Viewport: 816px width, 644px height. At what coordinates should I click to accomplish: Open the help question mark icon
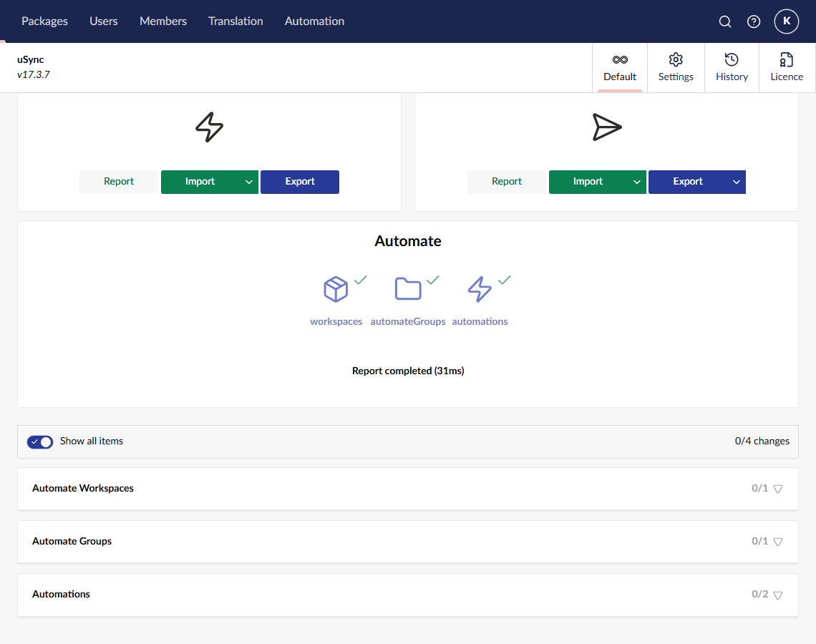[x=754, y=21]
